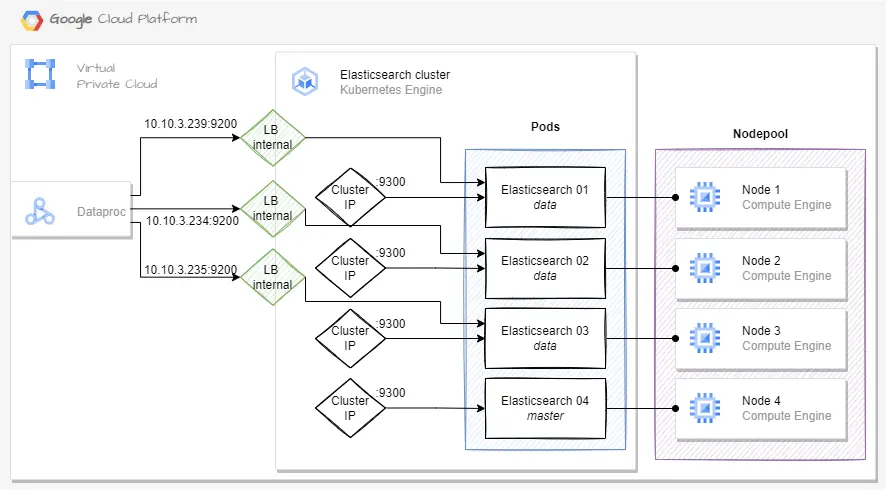The width and height of the screenshot is (887, 490).
Task: Select Node 4 Compute Engine chip icon
Action: click(x=705, y=408)
